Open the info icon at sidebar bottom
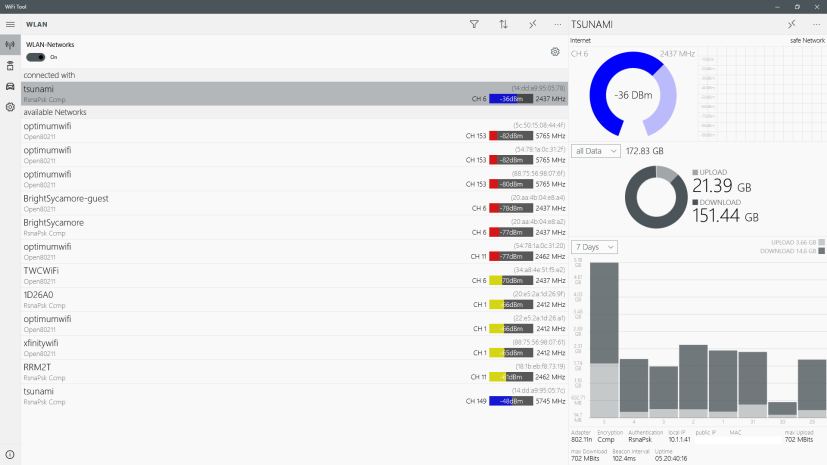 tap(10, 454)
